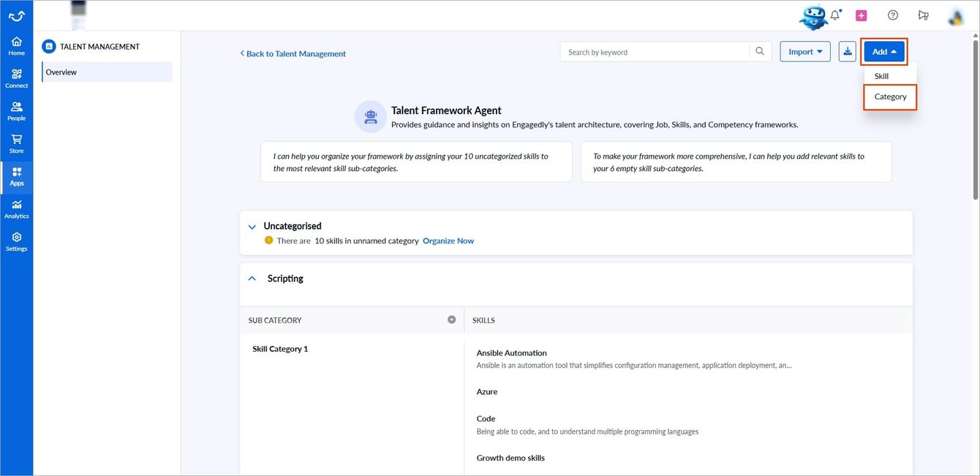This screenshot has height=476, width=980.
Task: Open Settings from the left sidebar
Action: [16, 241]
